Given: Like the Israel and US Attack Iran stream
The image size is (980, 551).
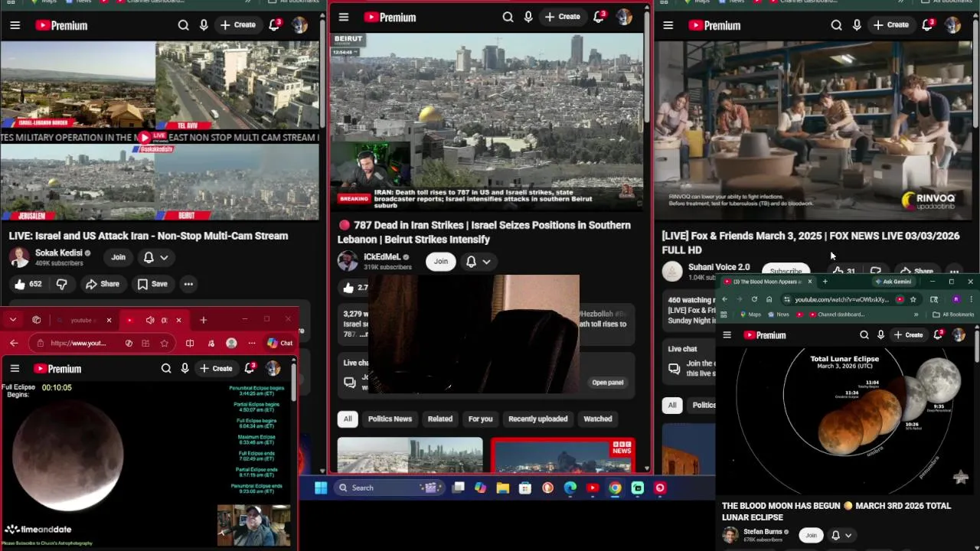Looking at the screenshot, I should pyautogui.click(x=27, y=284).
